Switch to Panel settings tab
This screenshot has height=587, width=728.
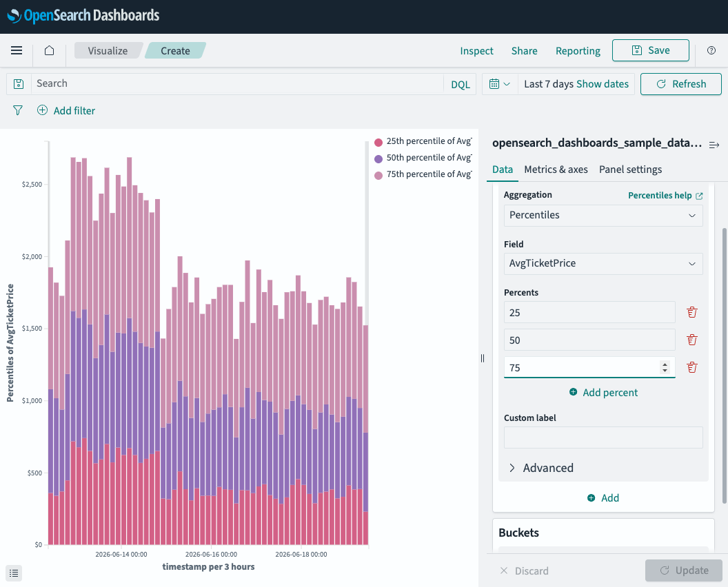click(630, 170)
